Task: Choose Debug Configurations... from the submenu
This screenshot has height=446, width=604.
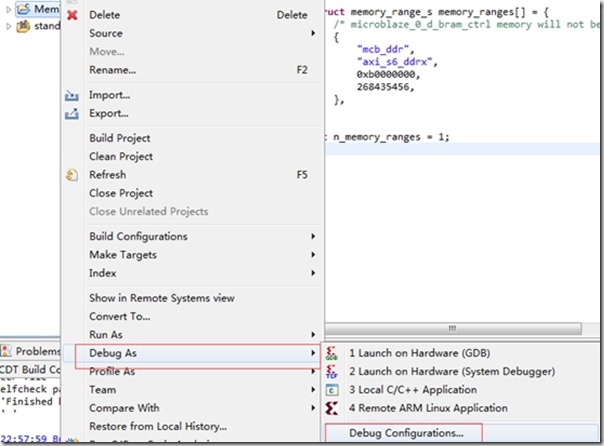Action: tap(404, 433)
